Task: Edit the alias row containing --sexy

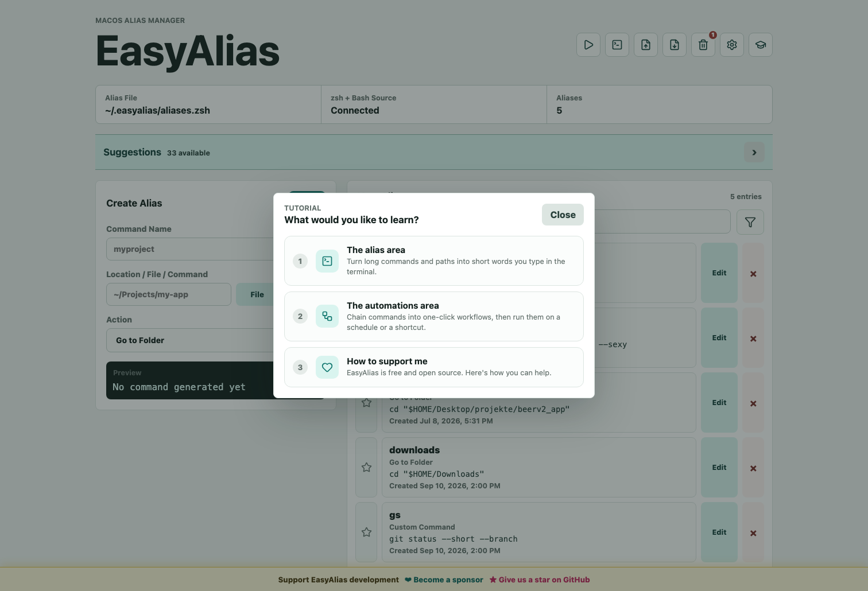Action: point(719,338)
